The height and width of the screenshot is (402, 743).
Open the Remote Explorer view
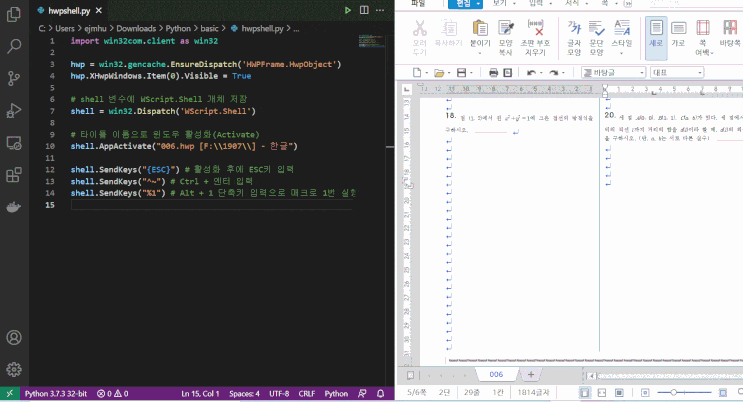pyautogui.click(x=14, y=143)
